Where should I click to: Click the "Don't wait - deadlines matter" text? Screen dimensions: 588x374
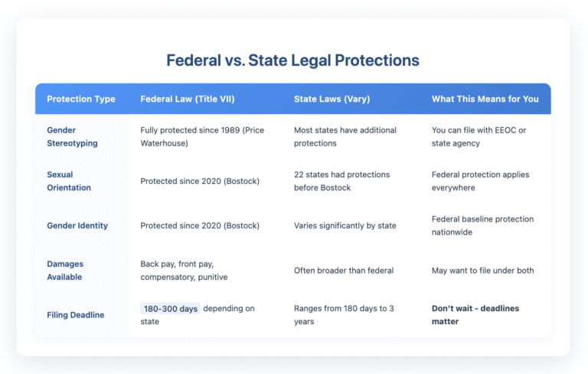(475, 314)
